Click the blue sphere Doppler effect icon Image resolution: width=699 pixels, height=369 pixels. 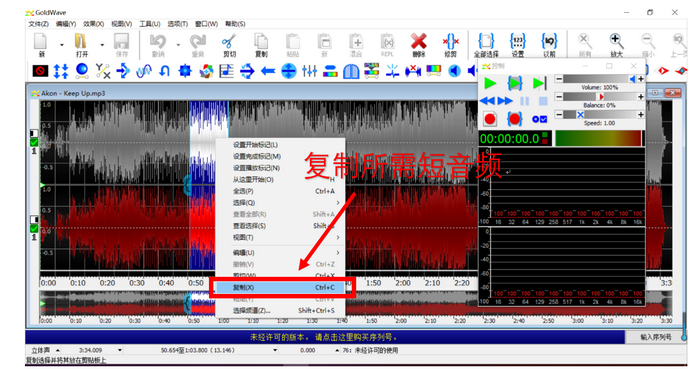pyautogui.click(x=82, y=70)
